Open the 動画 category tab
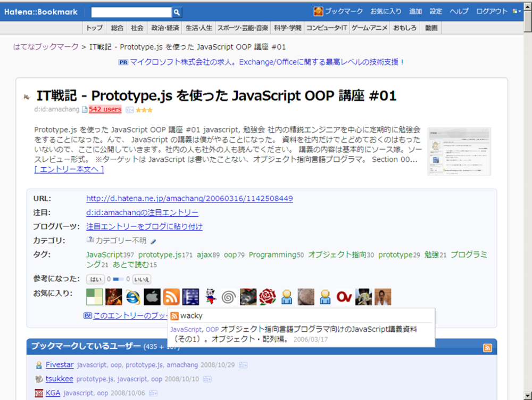The height and width of the screenshot is (400, 532). coord(431,28)
